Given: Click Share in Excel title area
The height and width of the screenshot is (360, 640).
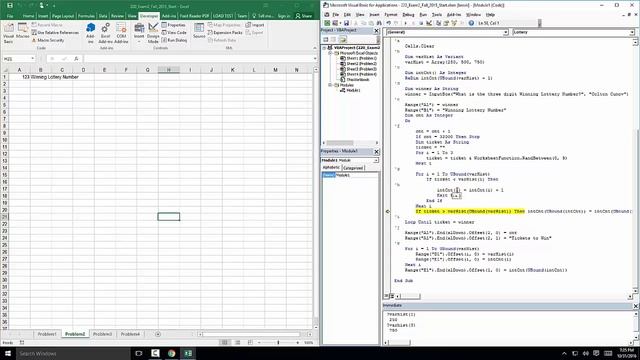Looking at the screenshot, I should [x=304, y=16].
